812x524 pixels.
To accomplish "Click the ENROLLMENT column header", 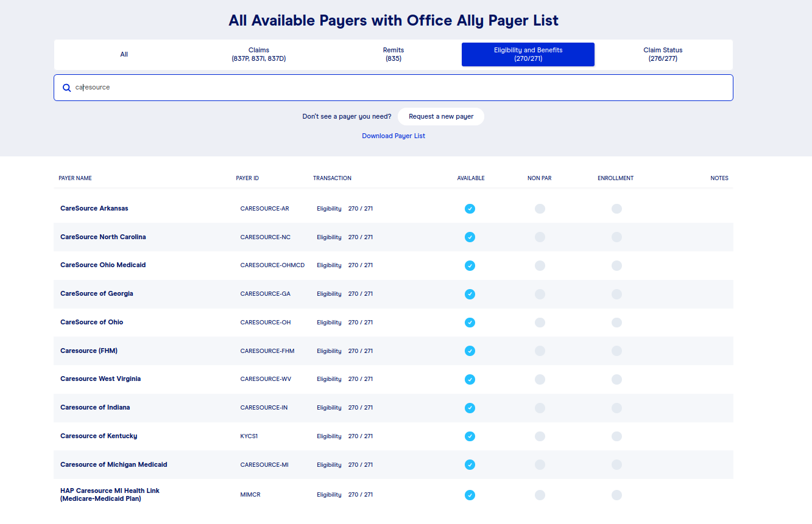I will (x=616, y=178).
